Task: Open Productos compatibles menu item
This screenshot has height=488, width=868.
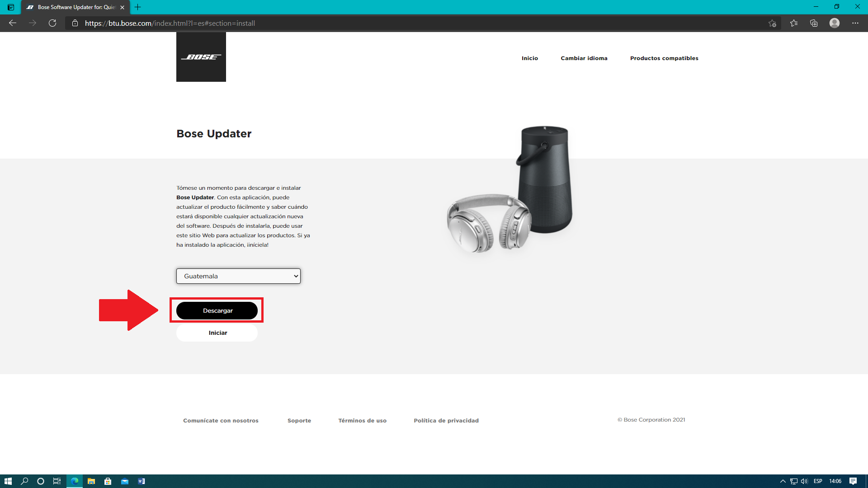Action: (664, 58)
